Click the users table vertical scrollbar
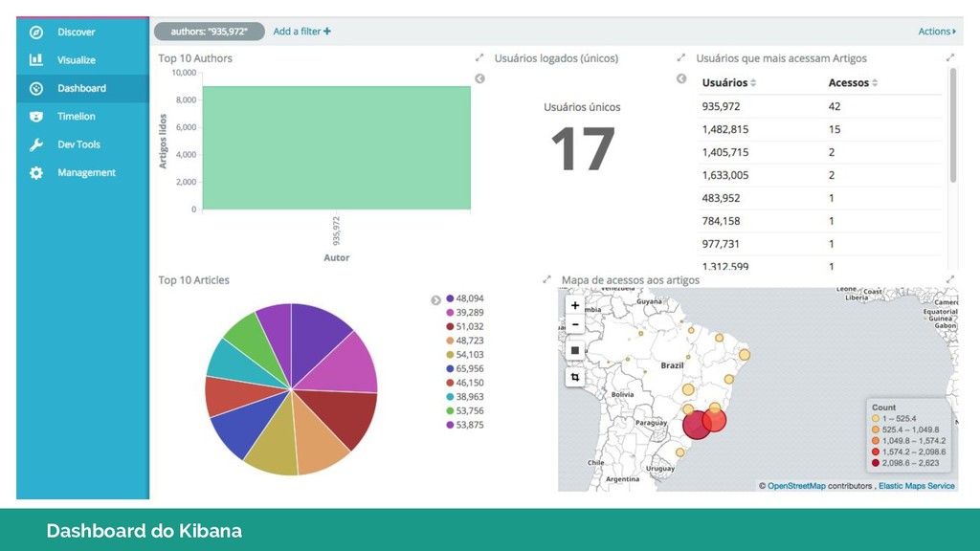 (x=952, y=125)
